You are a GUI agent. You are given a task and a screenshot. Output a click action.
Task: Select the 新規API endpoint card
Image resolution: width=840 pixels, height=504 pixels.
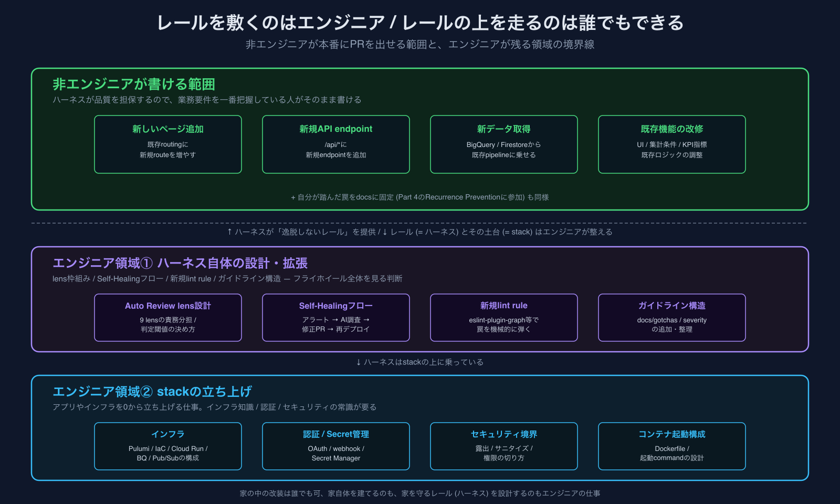[336, 144]
